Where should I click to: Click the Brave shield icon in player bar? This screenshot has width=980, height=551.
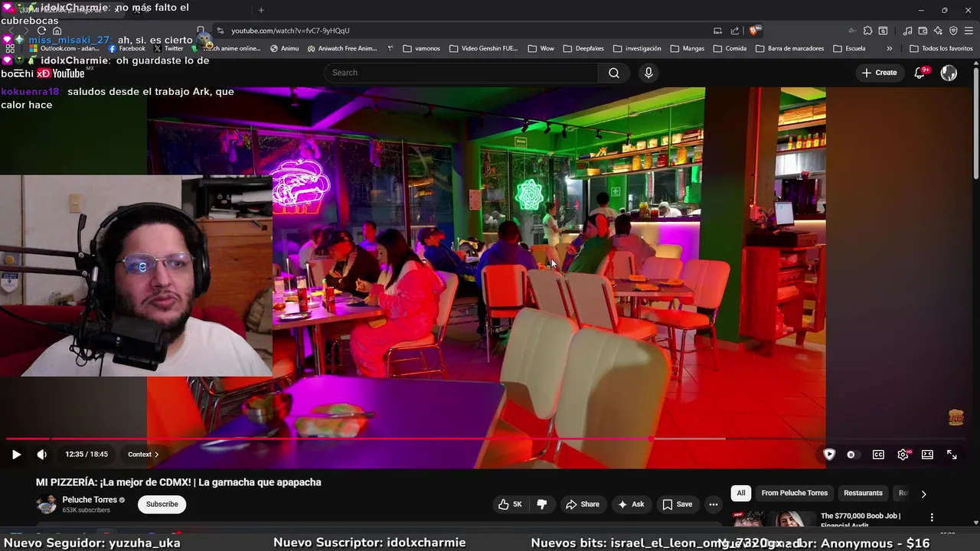point(829,455)
